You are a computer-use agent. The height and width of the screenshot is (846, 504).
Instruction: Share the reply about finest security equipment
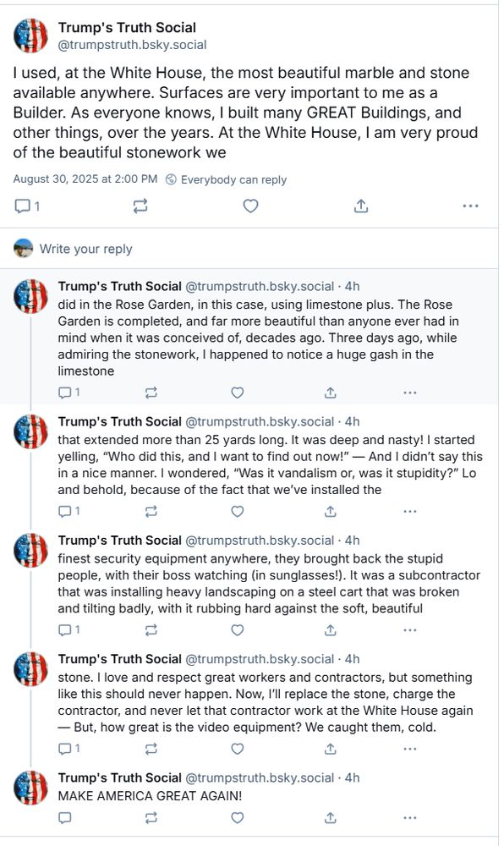pos(331,630)
